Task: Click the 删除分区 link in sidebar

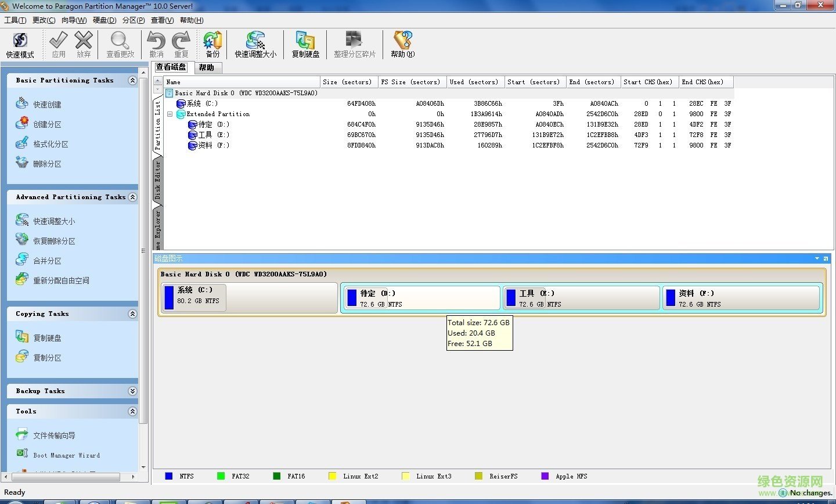Action: tap(47, 164)
